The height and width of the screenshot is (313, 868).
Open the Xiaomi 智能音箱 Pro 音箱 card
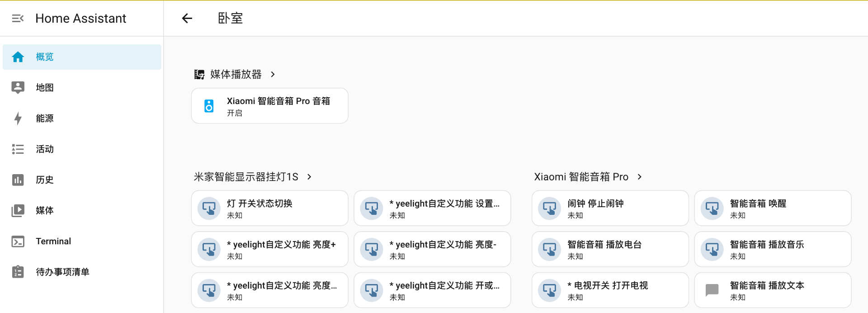point(270,106)
